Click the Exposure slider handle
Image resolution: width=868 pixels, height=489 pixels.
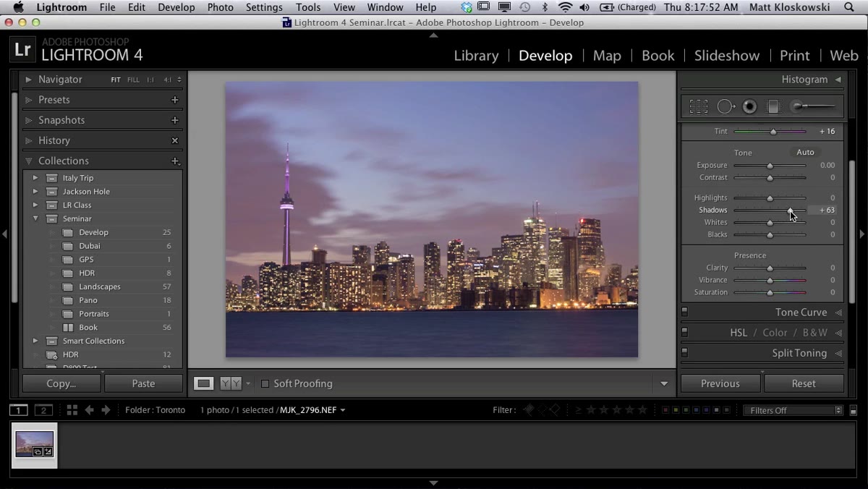(x=770, y=166)
